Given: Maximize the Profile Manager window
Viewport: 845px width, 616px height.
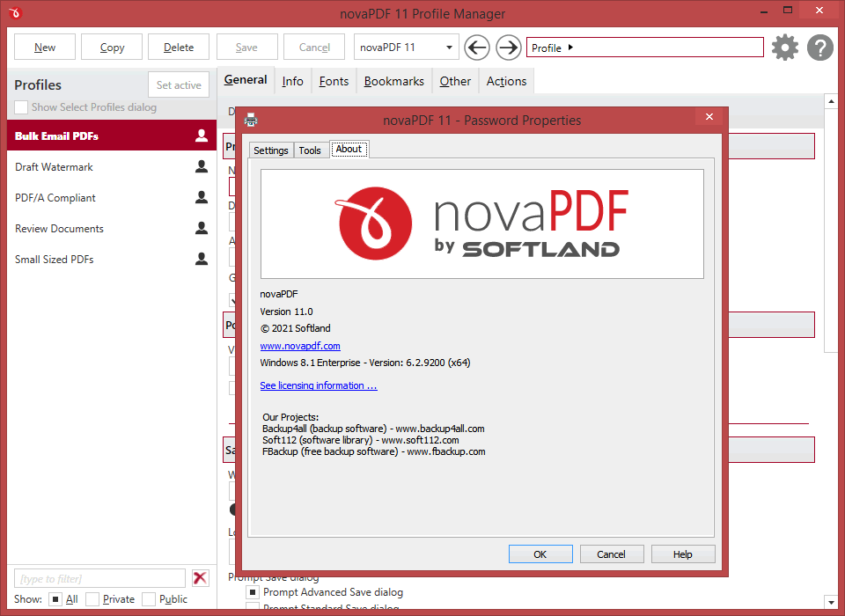Looking at the screenshot, I should 787,11.
